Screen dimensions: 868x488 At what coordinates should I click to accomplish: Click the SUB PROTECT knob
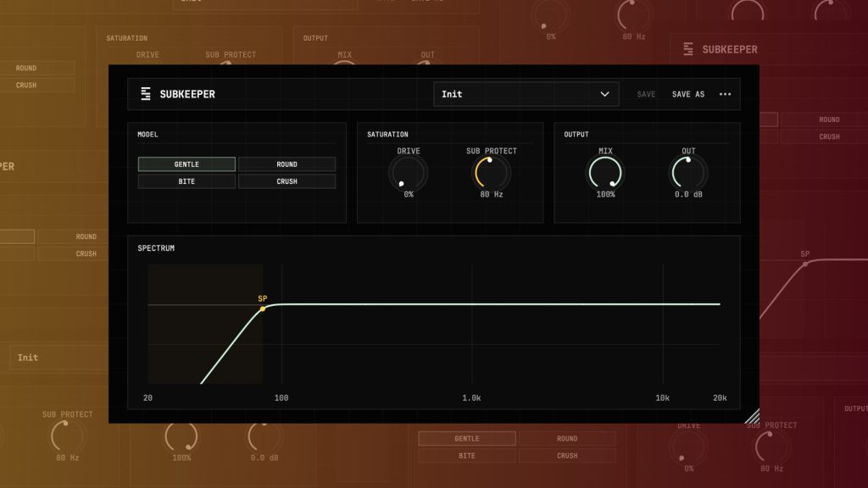(491, 173)
